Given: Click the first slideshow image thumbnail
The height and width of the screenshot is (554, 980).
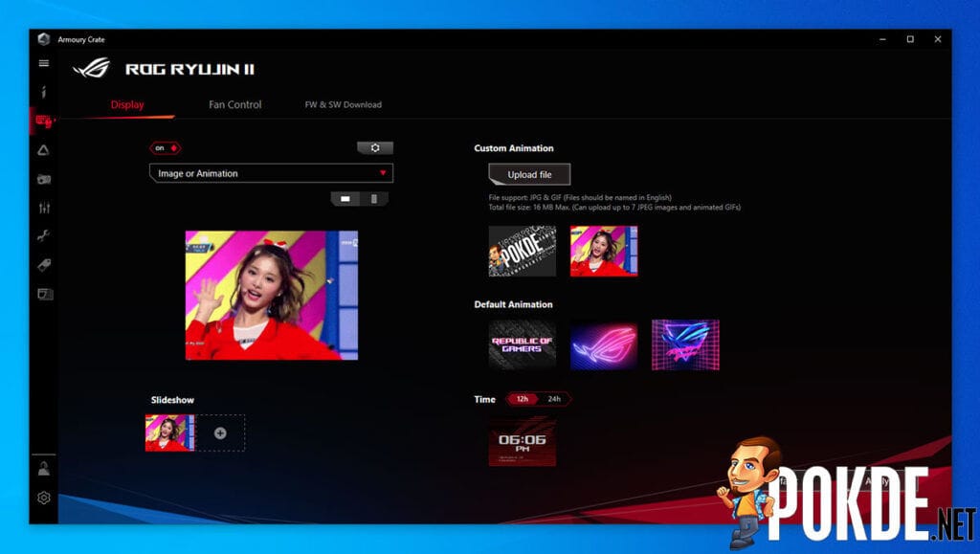Looking at the screenshot, I should (170, 432).
